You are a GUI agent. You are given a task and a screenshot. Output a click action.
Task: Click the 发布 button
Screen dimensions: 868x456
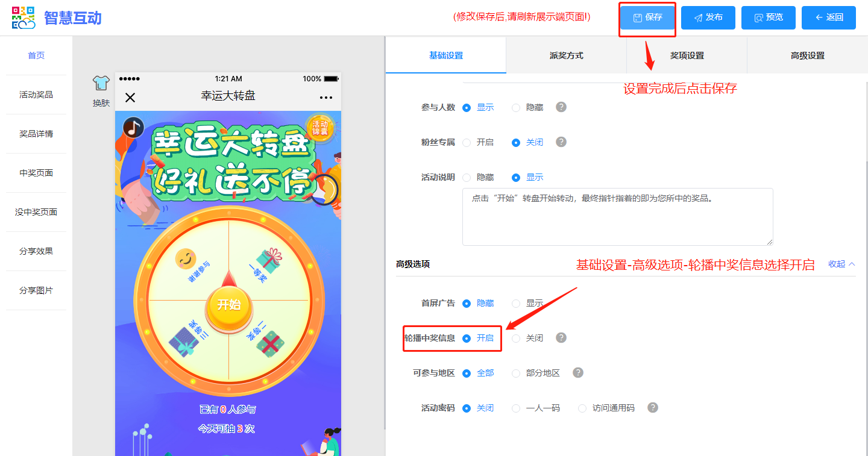click(x=708, y=17)
